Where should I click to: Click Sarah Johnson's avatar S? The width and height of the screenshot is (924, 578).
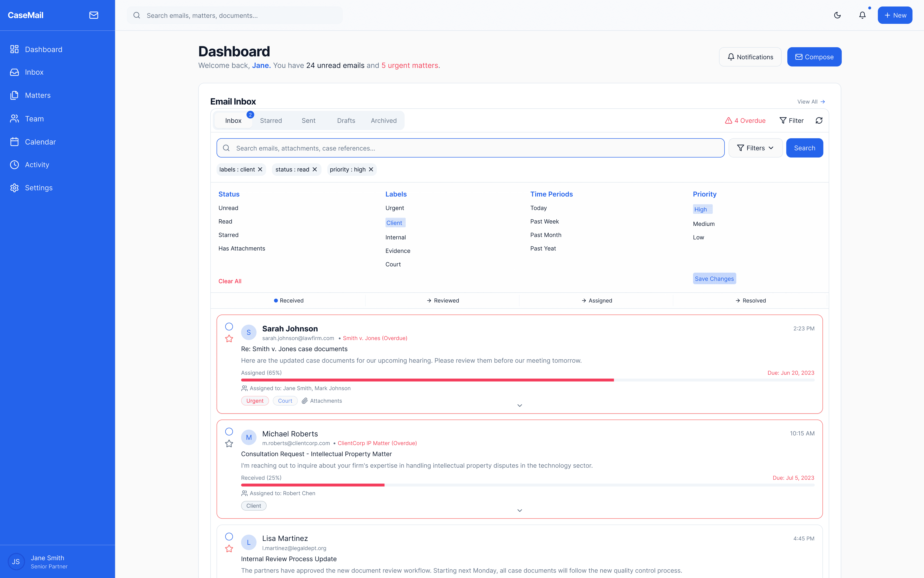tap(249, 333)
